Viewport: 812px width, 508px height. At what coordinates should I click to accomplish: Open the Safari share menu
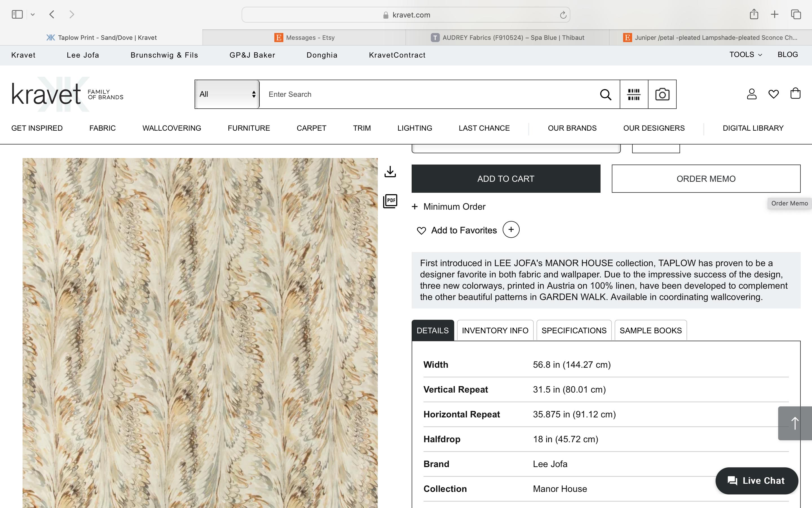[754, 14]
